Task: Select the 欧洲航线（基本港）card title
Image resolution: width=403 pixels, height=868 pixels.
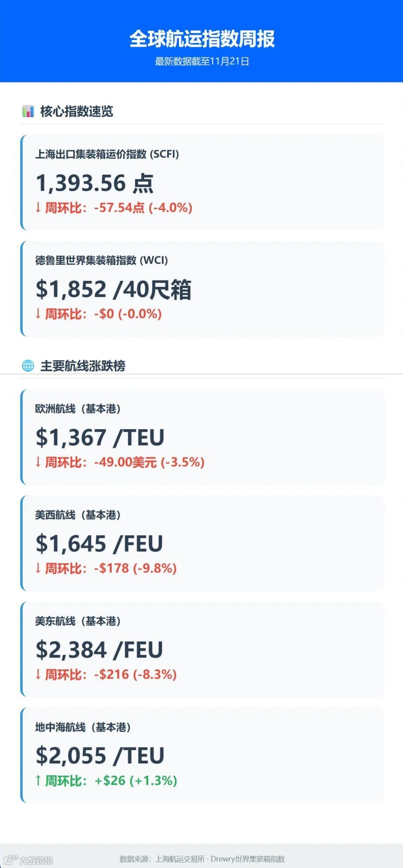Action: point(78,409)
